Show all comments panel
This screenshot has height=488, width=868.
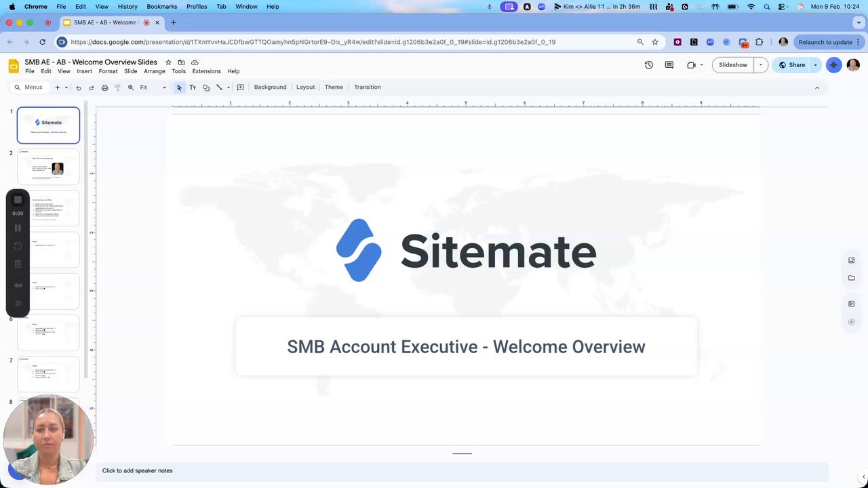point(669,65)
